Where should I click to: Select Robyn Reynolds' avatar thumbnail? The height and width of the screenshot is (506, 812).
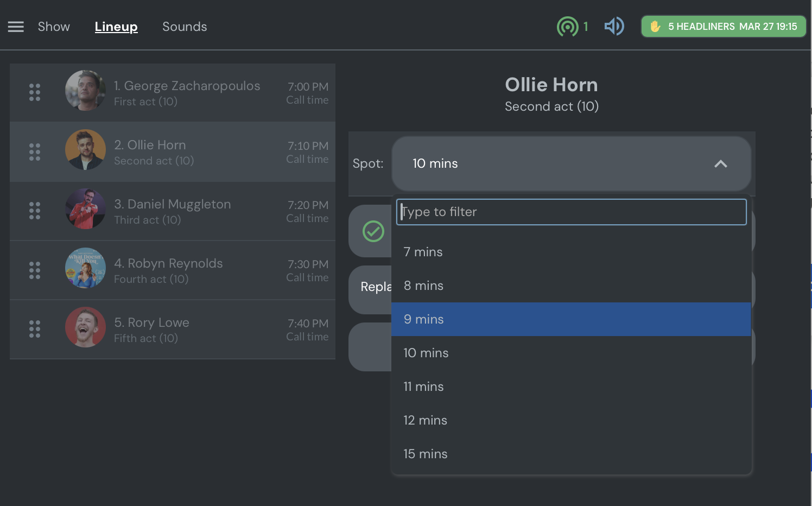(85, 268)
